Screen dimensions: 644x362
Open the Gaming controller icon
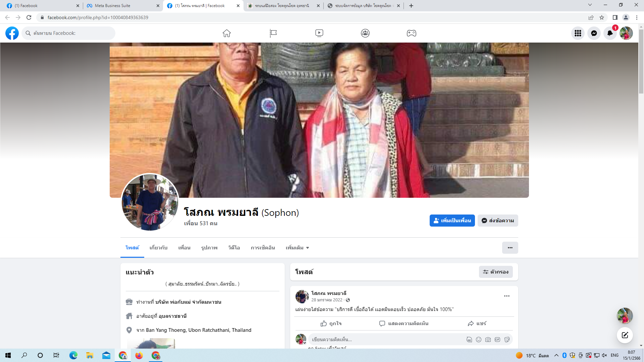click(411, 33)
